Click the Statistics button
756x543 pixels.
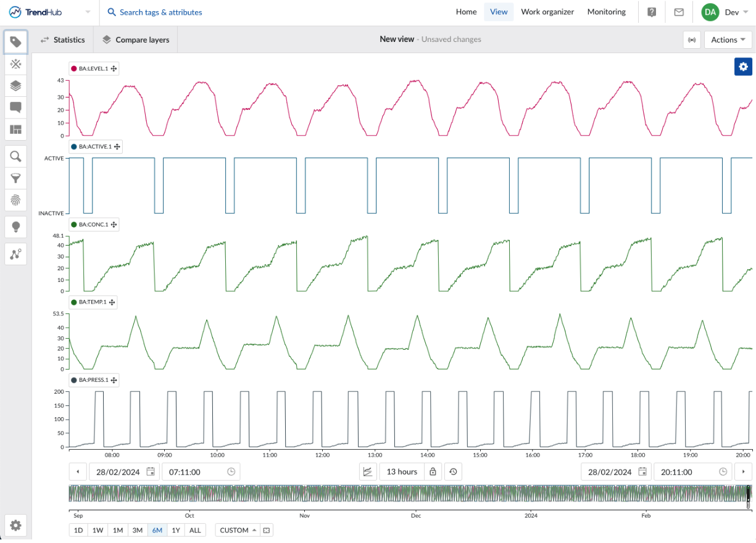coord(62,40)
